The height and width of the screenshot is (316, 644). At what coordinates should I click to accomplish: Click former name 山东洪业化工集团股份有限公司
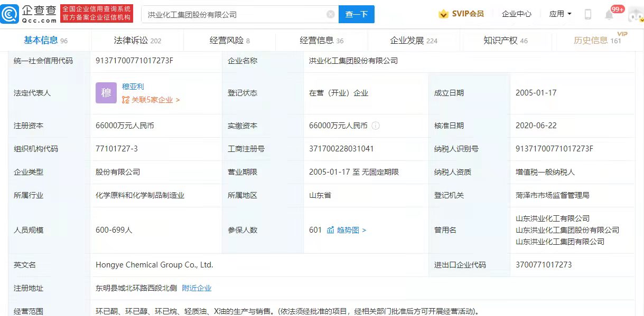pos(567,230)
